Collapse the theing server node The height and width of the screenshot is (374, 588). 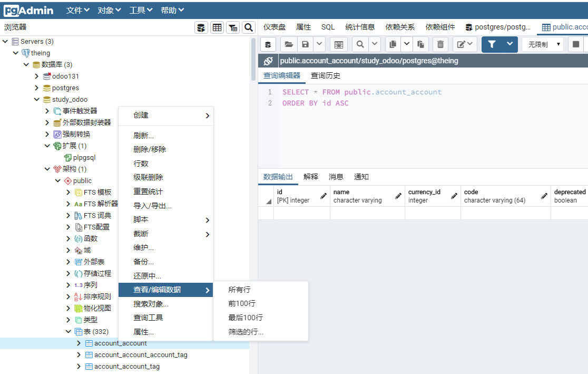[x=16, y=53]
